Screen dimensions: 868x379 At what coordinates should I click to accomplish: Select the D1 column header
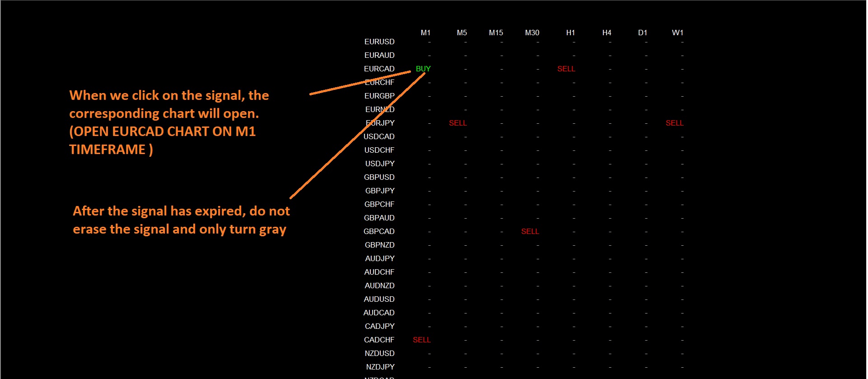pos(643,33)
